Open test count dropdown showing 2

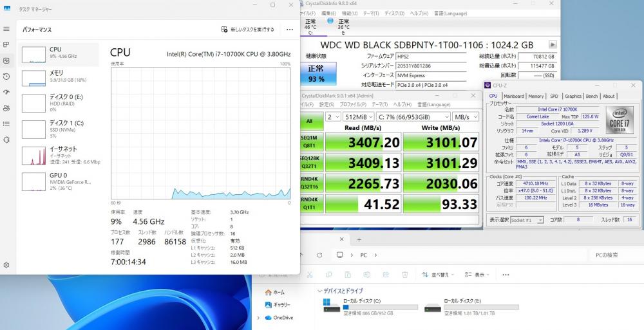pos(333,117)
